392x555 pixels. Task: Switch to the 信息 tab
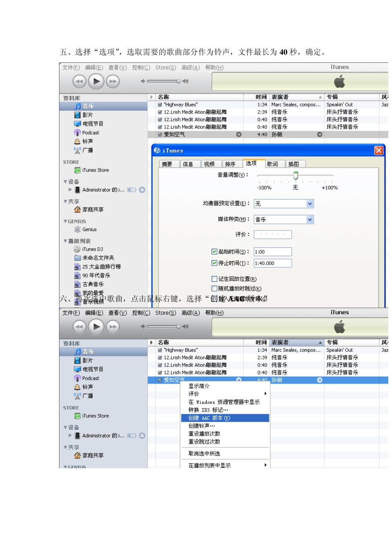(190, 164)
